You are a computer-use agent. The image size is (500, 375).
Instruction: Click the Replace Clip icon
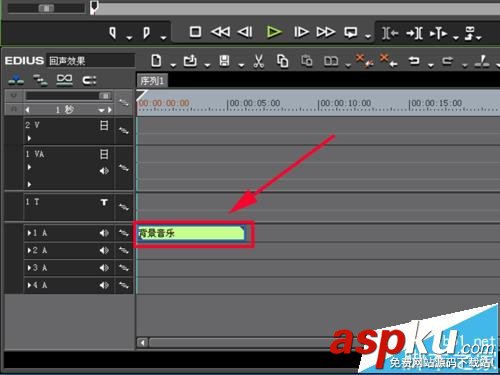point(331,61)
